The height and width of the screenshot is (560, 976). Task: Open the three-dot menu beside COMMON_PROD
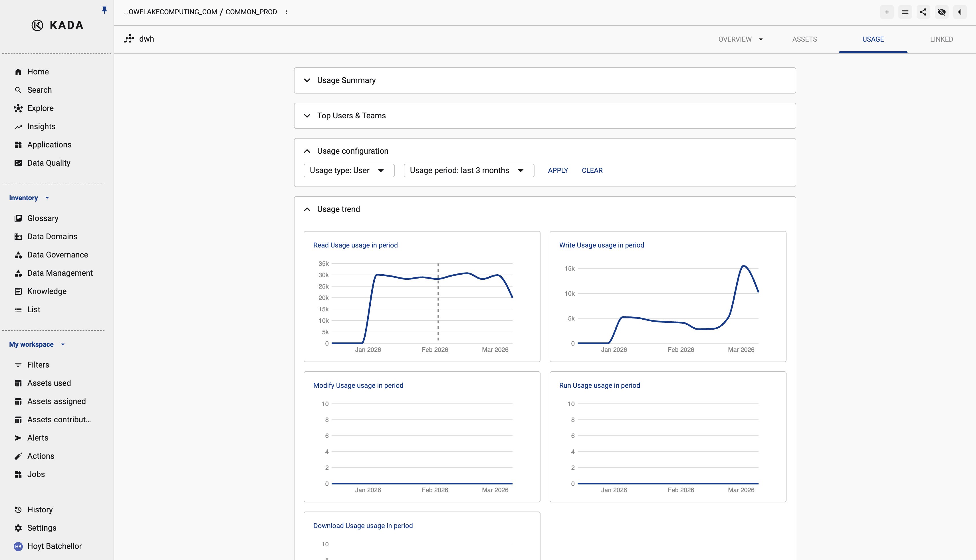click(286, 12)
